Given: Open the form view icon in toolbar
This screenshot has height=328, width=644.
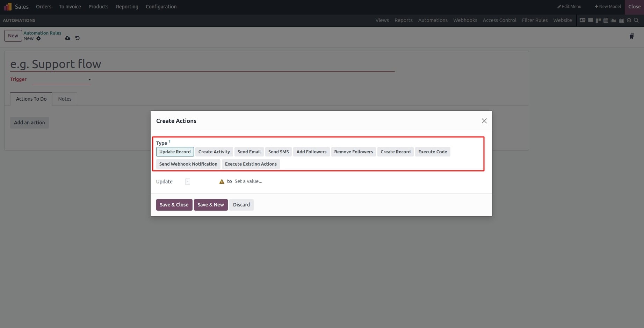Looking at the screenshot, I should pyautogui.click(x=583, y=20).
